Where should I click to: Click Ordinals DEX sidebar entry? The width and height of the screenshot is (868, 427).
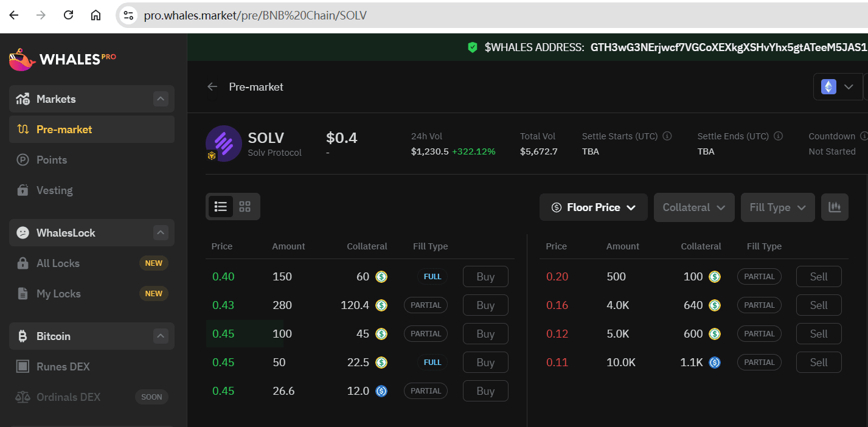click(92, 397)
